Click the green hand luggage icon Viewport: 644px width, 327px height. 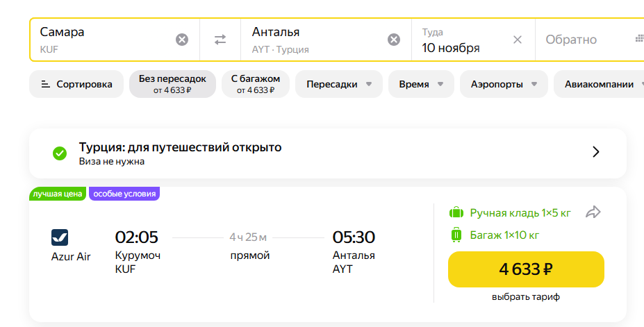(x=456, y=212)
